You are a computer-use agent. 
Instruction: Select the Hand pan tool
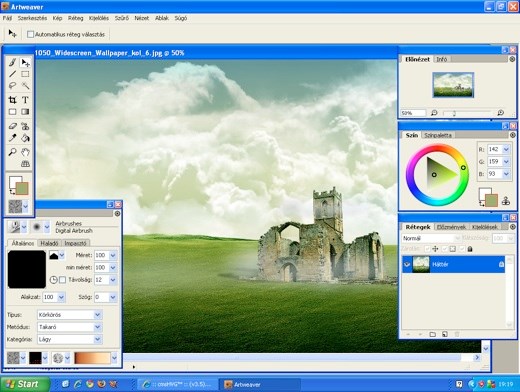25,152
